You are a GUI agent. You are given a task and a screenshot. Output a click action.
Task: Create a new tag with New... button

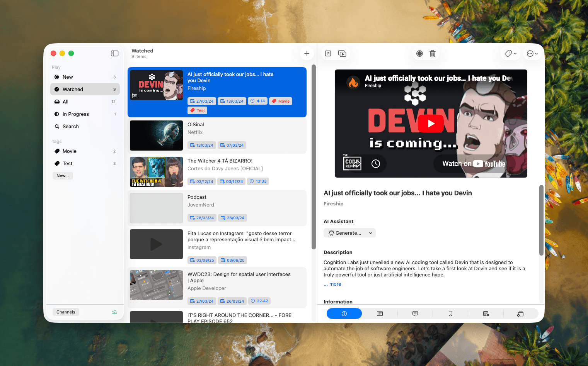(x=63, y=176)
